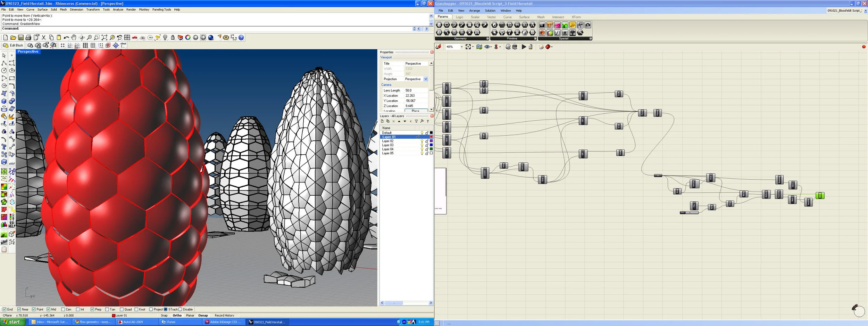The width and height of the screenshot is (868, 326).
Task: Open the preview eye dropdown arrow
Action: pyautogui.click(x=491, y=47)
